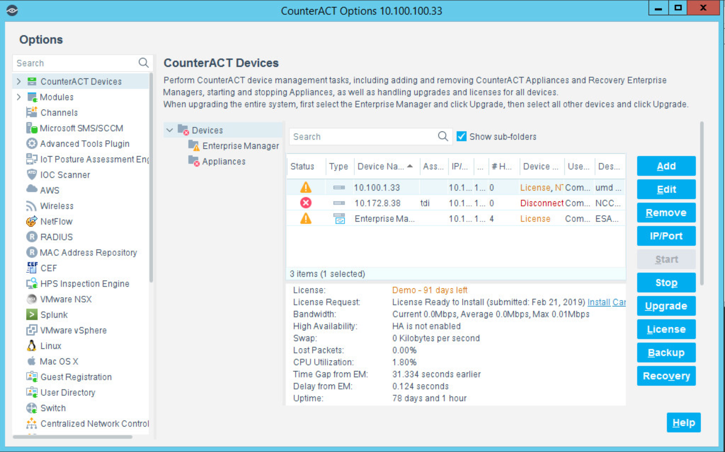Open the RADIUS options entry
Viewport: 725px width, 452px height.
(56, 237)
